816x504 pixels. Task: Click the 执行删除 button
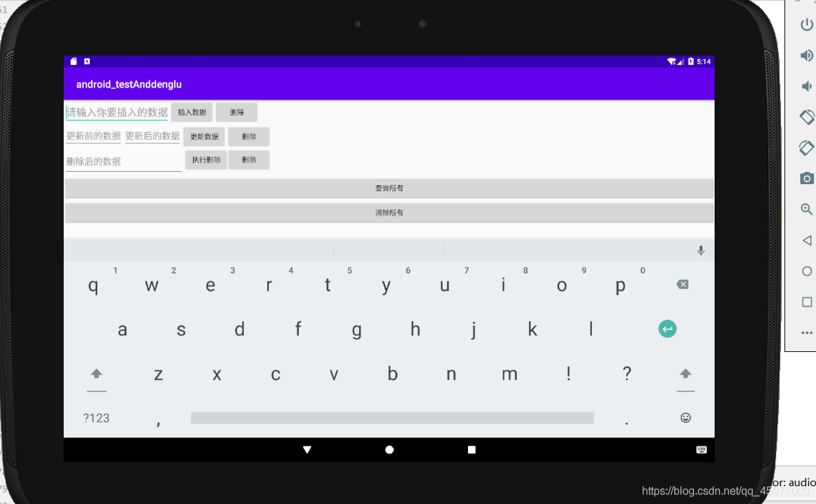[206, 160]
